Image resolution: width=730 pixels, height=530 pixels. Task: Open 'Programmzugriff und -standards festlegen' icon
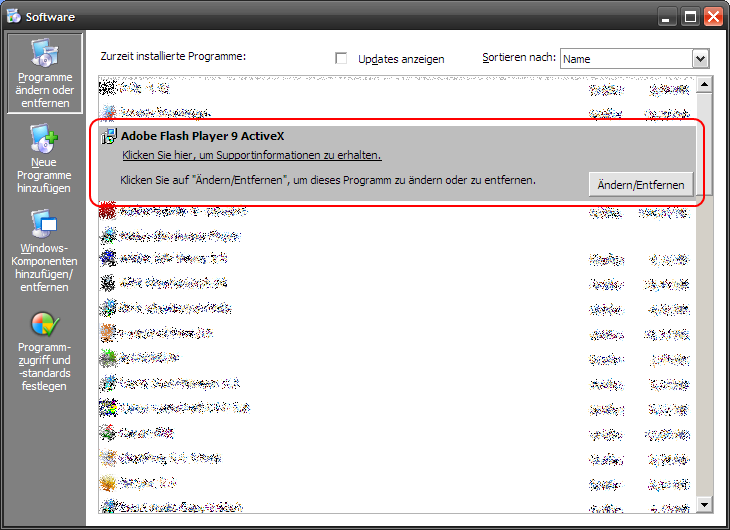coord(44,324)
